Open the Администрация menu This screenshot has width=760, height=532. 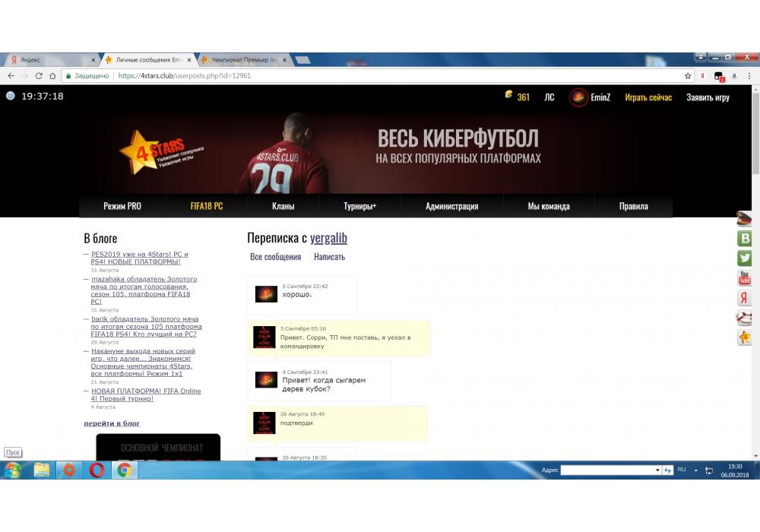tap(451, 206)
